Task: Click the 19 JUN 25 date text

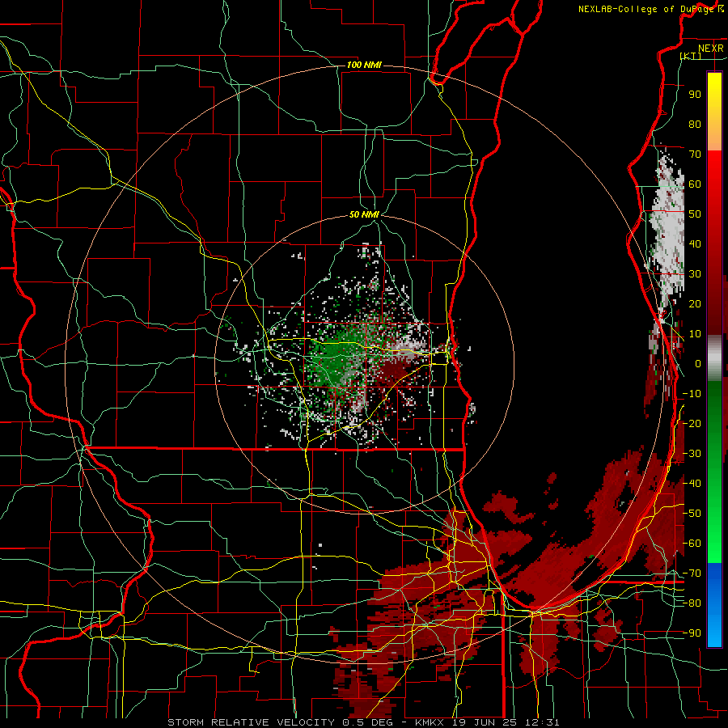Action: click(480, 722)
